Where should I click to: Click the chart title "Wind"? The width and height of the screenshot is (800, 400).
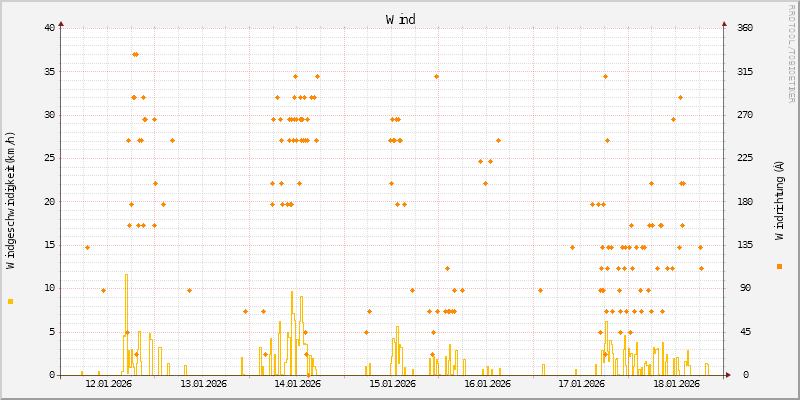[400, 19]
